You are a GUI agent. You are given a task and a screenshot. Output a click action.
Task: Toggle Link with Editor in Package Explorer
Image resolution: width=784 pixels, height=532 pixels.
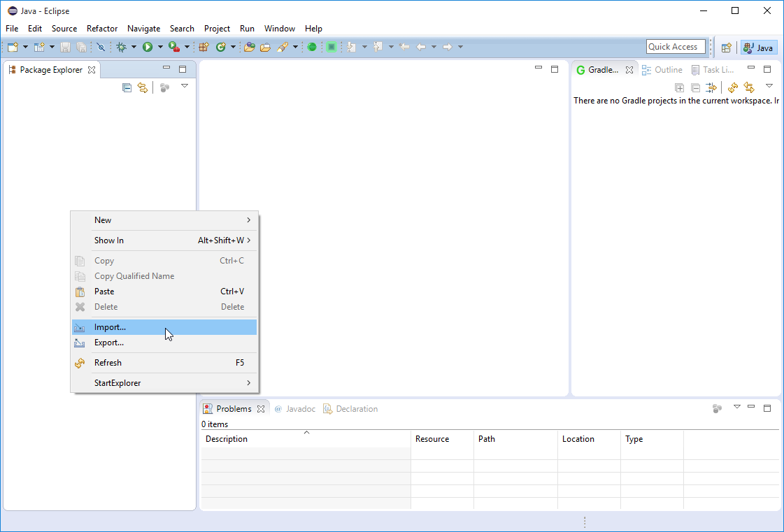143,87
